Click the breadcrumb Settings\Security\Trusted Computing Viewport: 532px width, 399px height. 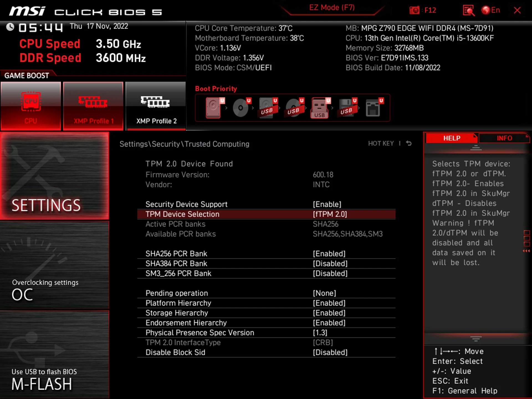[x=184, y=144]
